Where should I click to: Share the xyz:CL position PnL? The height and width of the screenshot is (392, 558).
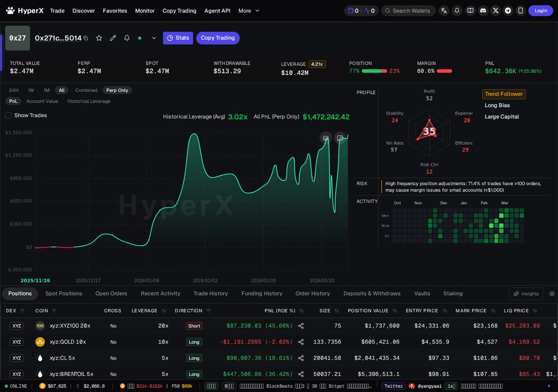point(301,358)
